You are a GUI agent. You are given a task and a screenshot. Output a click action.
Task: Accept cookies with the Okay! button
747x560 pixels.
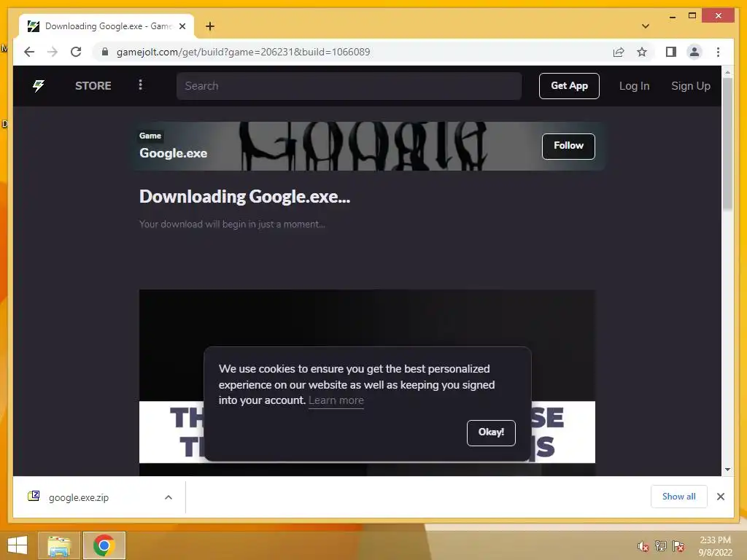point(491,432)
